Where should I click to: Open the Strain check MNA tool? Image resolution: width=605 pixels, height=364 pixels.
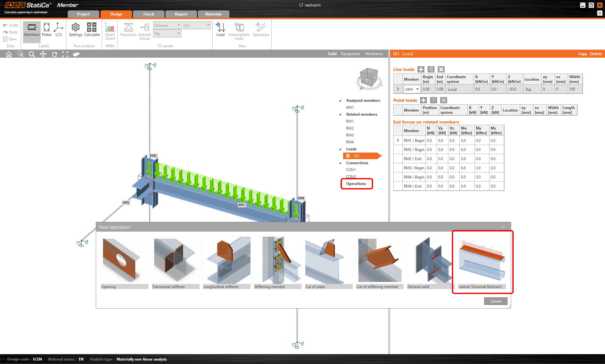tap(110, 32)
